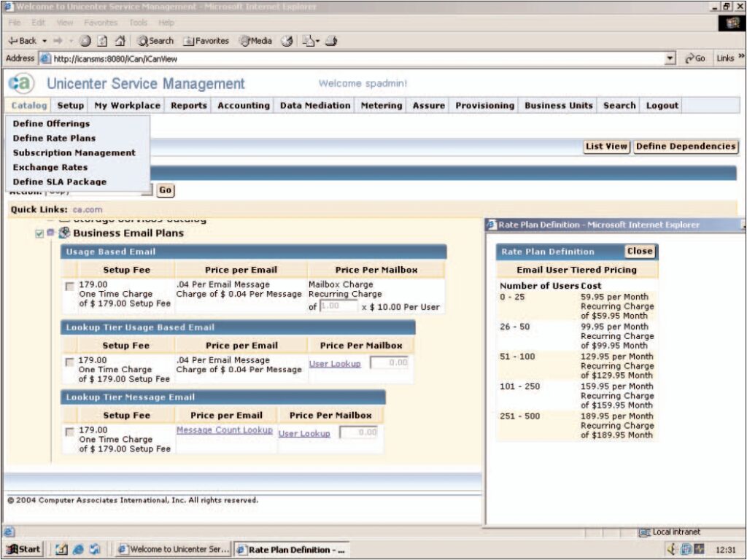
Task: Click into the address bar URL field
Action: (x=357, y=58)
